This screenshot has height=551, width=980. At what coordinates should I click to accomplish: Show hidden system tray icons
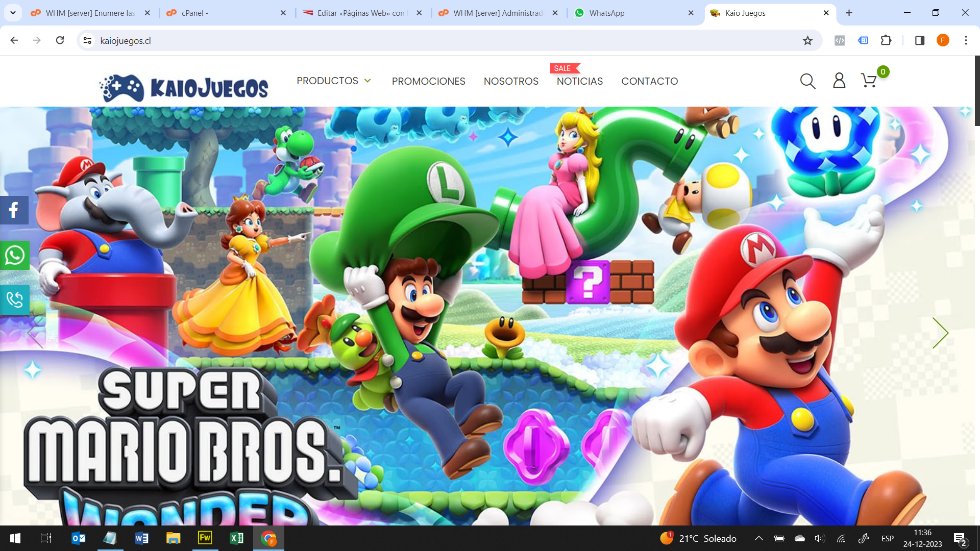click(759, 538)
